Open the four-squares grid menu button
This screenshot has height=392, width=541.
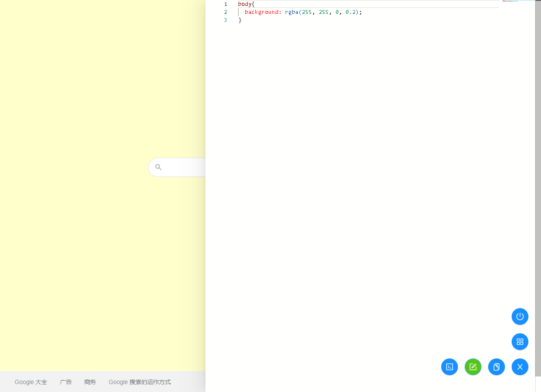click(520, 342)
